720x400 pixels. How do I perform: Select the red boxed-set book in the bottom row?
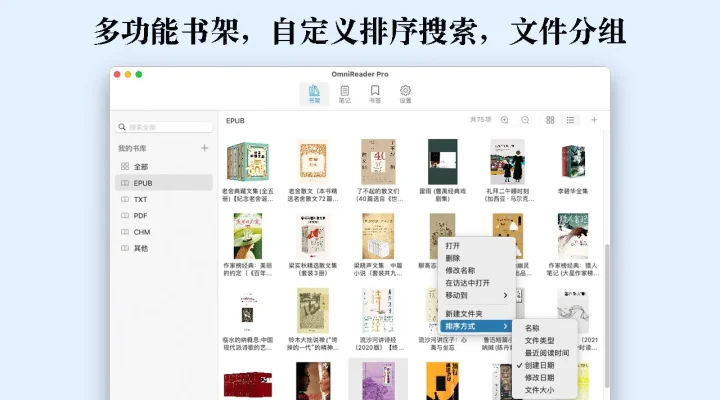tap(248, 384)
